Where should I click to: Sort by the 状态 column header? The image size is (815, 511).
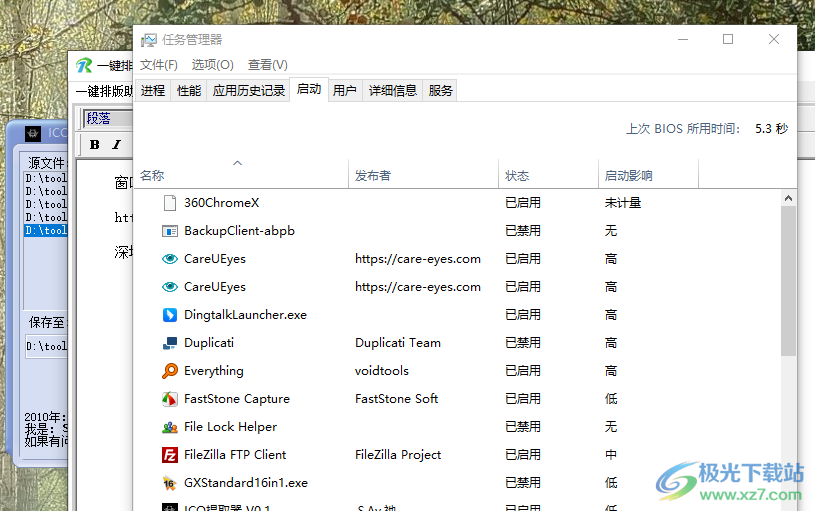pos(548,175)
